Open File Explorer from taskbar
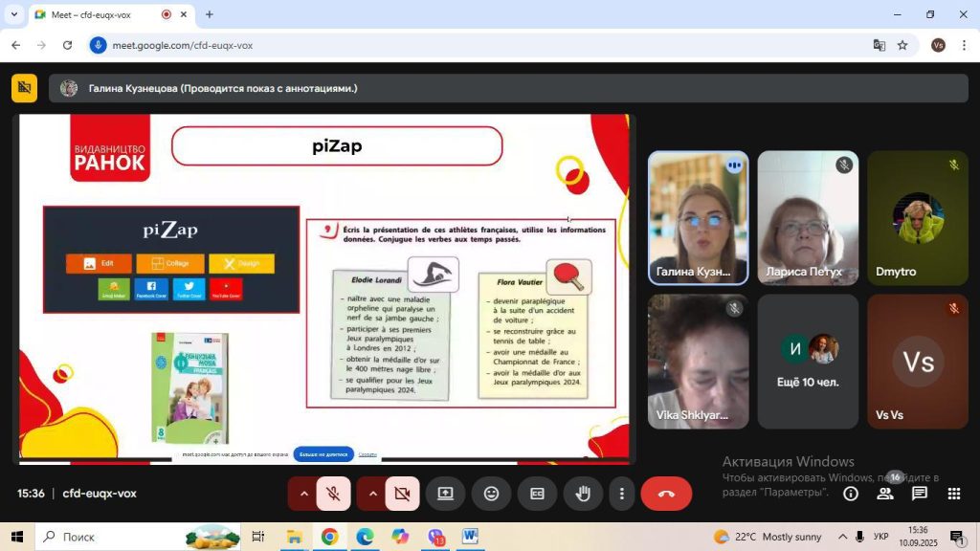Screen dimensions: 980x551 point(294,537)
